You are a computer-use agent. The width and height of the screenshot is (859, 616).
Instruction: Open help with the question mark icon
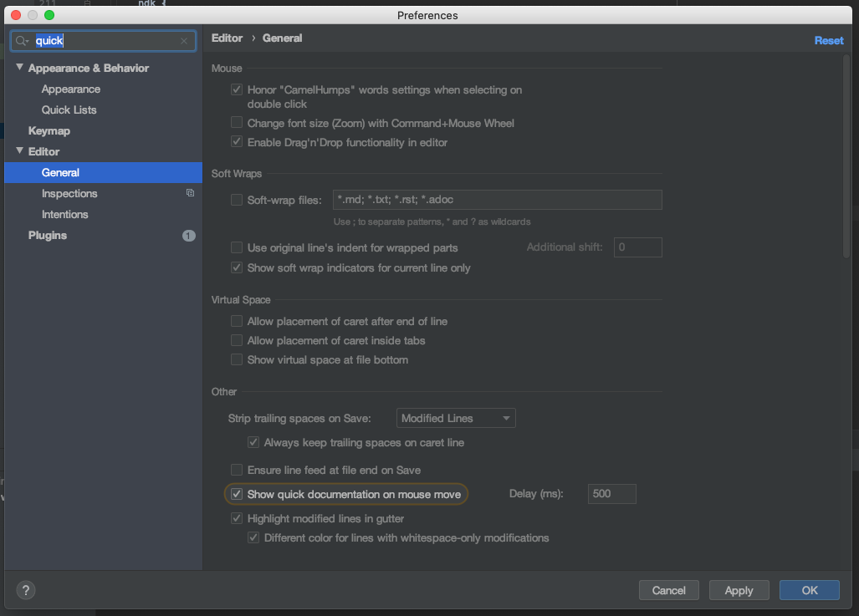coord(26,590)
